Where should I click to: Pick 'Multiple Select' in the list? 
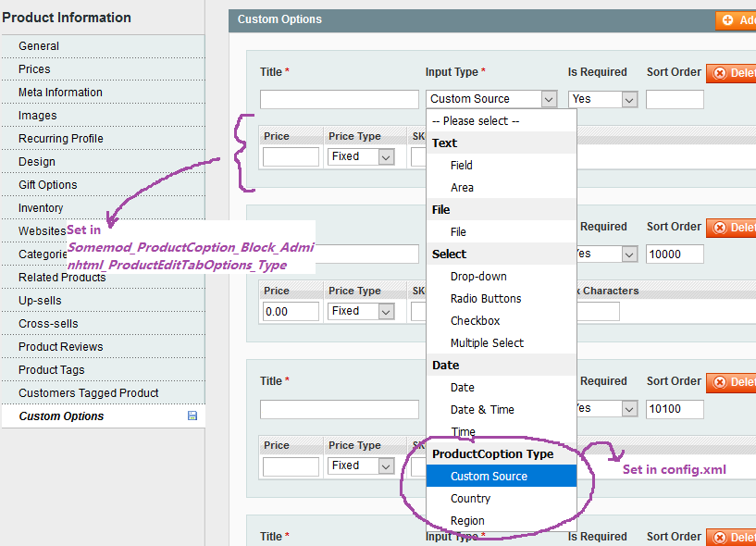click(487, 343)
